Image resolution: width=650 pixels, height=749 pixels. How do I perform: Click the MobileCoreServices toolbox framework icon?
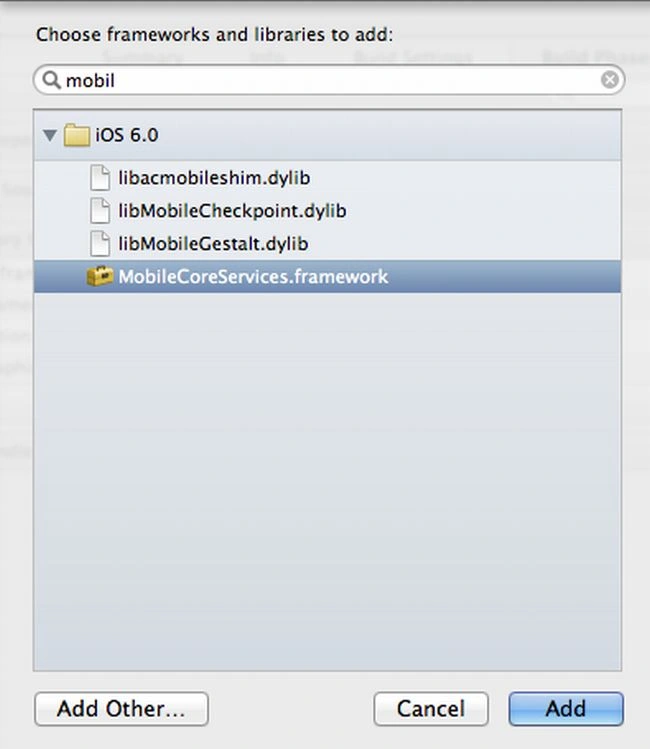(100, 276)
